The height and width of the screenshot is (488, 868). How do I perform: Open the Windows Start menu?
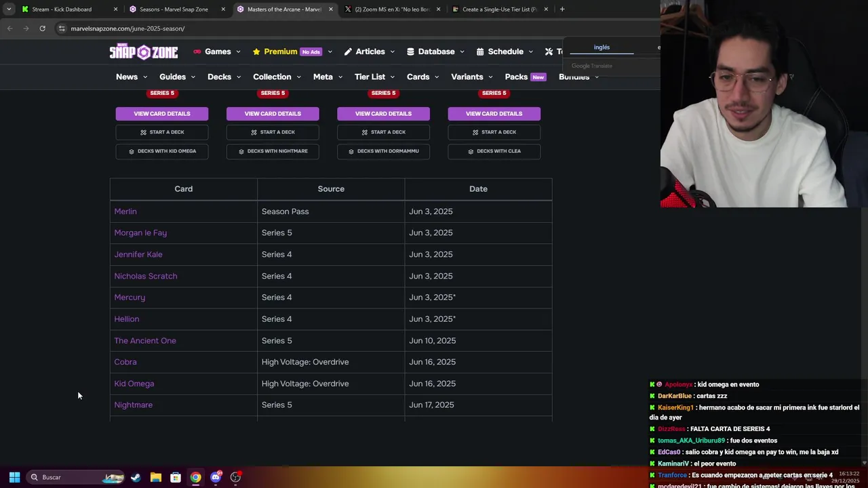pos(14,477)
